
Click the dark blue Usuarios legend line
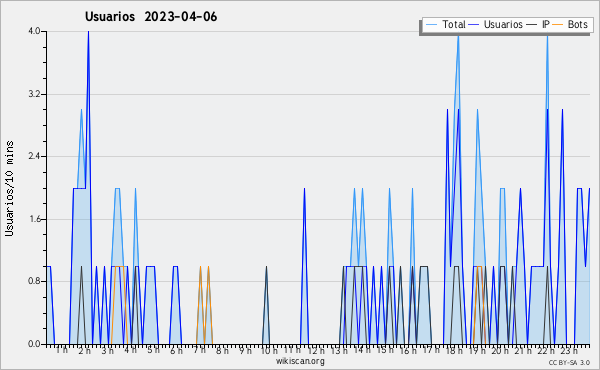pos(474,25)
